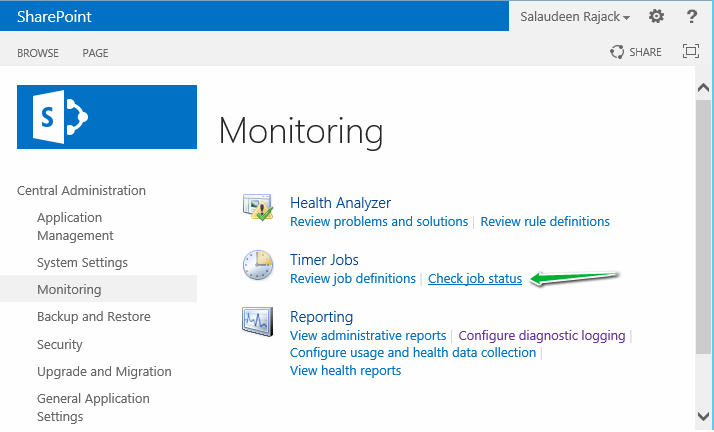Image resolution: width=714 pixels, height=432 pixels.
Task: Open Configure diagnostic logging
Action: pos(542,335)
